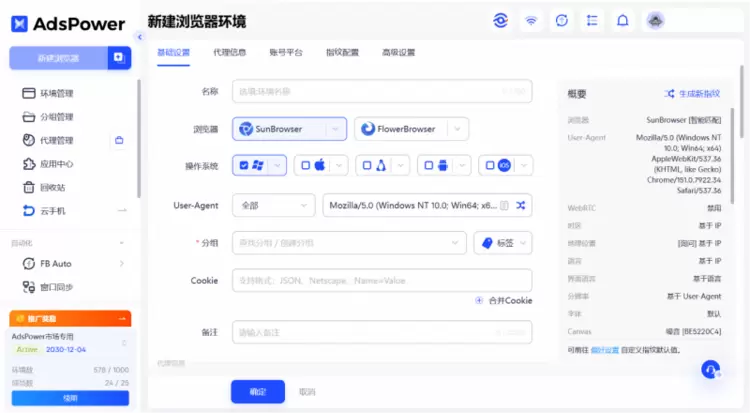Open notifications bell icon

623,21
